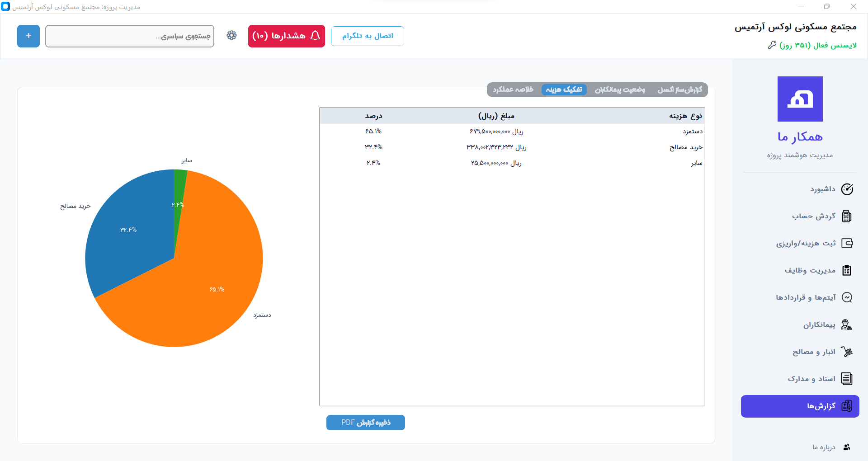Open the گزارش ساز اکسل tab
The image size is (868, 461).
point(679,89)
